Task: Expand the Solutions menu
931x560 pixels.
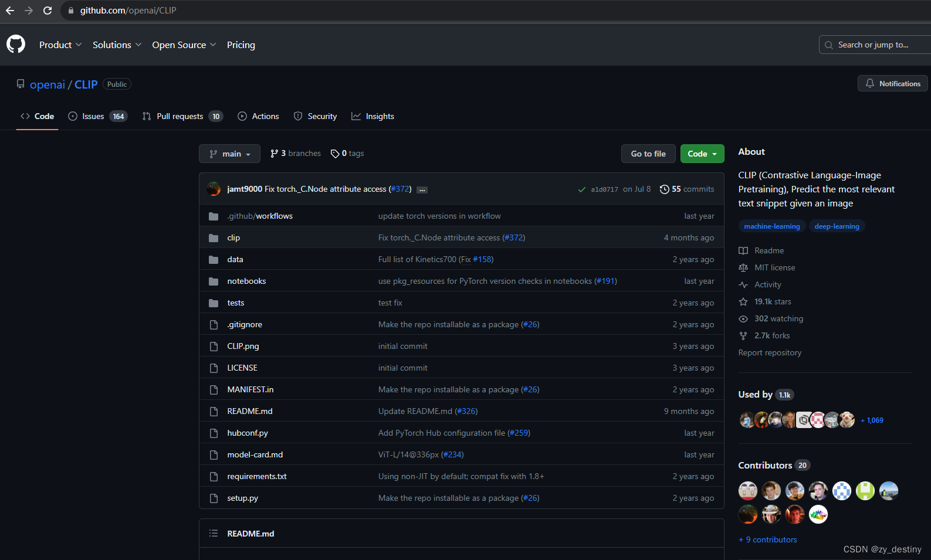Action: pos(117,45)
